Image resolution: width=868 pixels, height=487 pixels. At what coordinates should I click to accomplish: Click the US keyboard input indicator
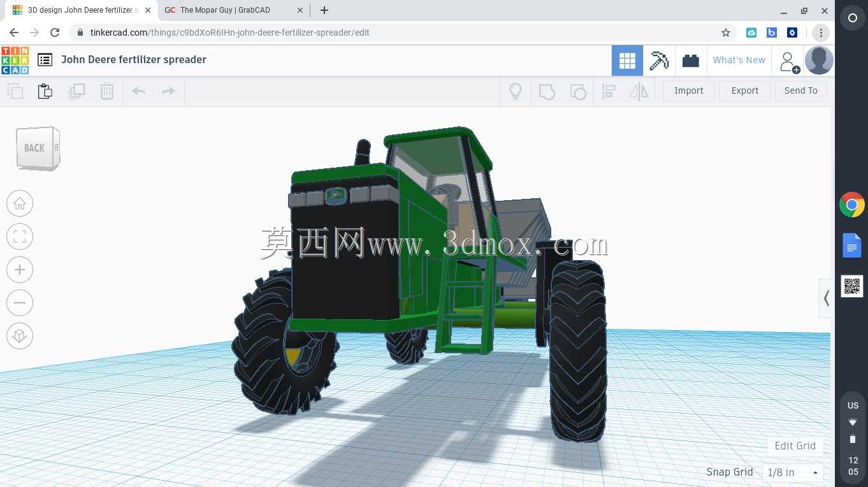[853, 405]
